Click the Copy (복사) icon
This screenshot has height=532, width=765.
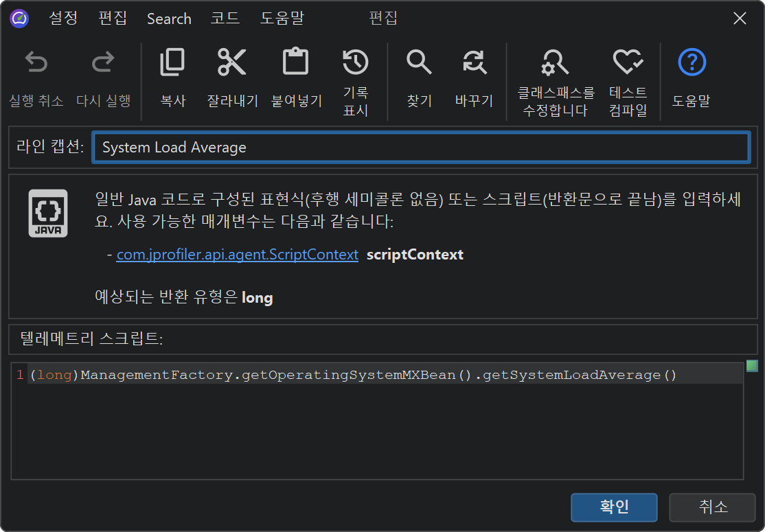pyautogui.click(x=172, y=62)
